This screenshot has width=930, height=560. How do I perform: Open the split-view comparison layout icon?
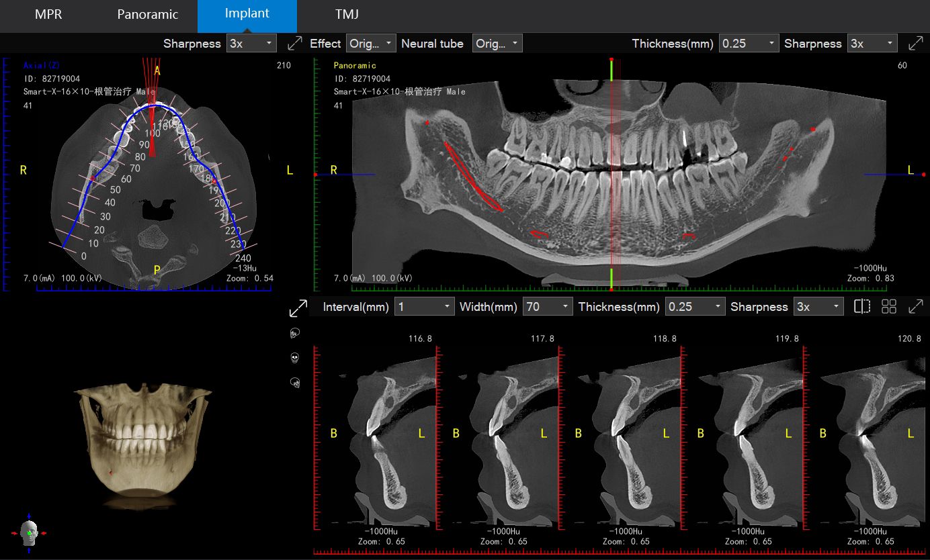pyautogui.click(x=862, y=306)
